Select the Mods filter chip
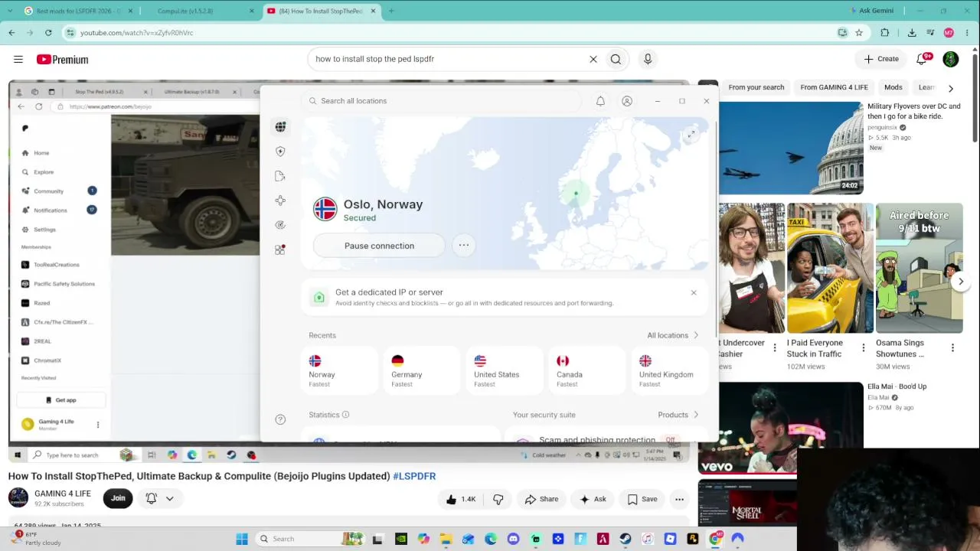 click(893, 87)
